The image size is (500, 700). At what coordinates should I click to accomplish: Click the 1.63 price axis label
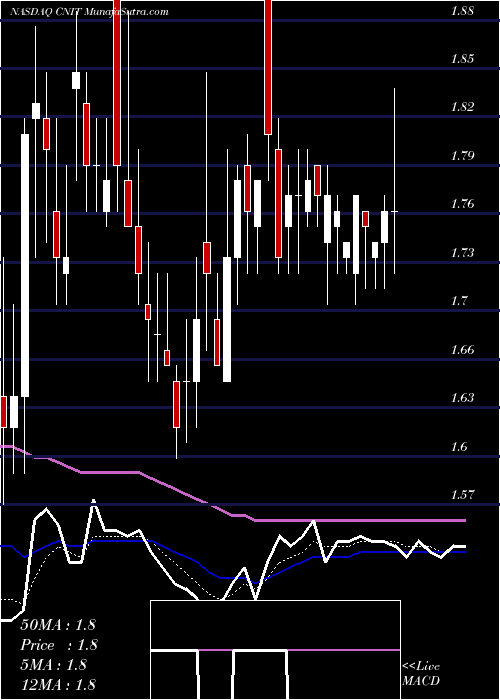462,397
